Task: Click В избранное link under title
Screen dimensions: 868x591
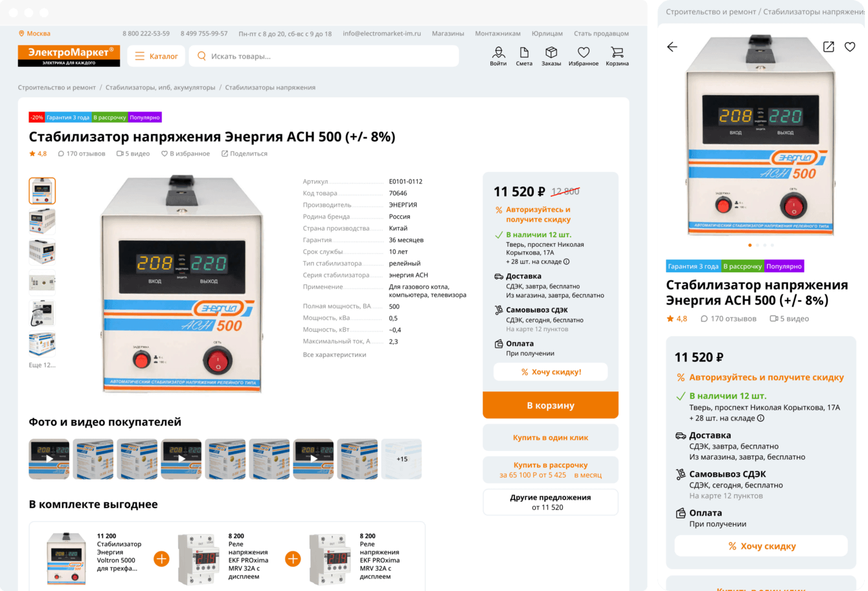Action: coord(185,154)
